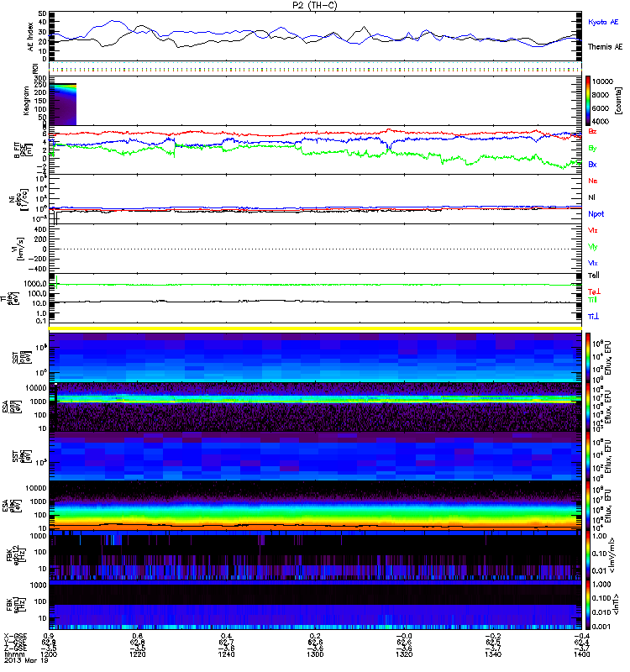The image size is (630, 672).
Task: Click the blue Bx legend label
Action: point(592,165)
